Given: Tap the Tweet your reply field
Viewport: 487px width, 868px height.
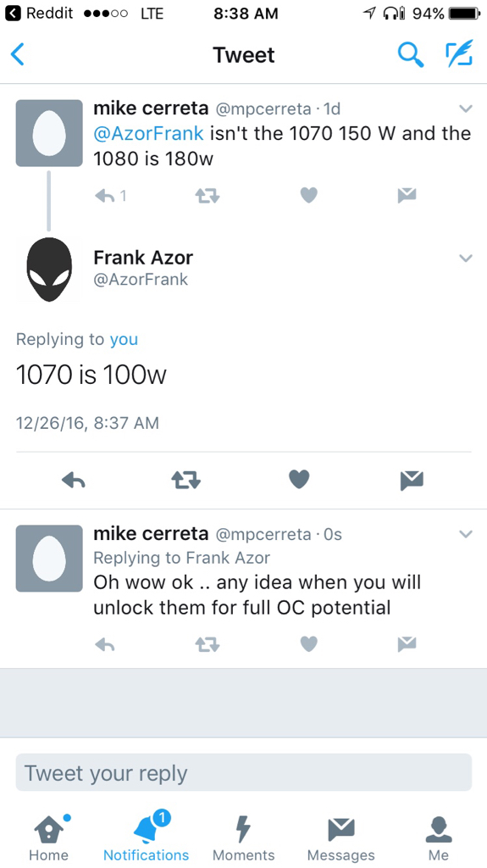Looking at the screenshot, I should [244, 773].
